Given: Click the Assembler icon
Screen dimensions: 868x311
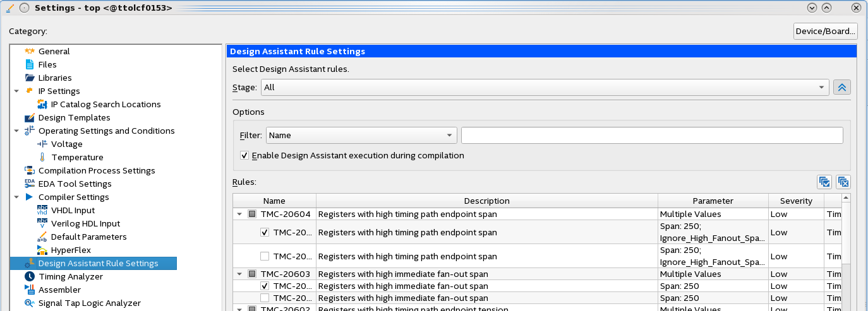Looking at the screenshot, I should 29,290.
